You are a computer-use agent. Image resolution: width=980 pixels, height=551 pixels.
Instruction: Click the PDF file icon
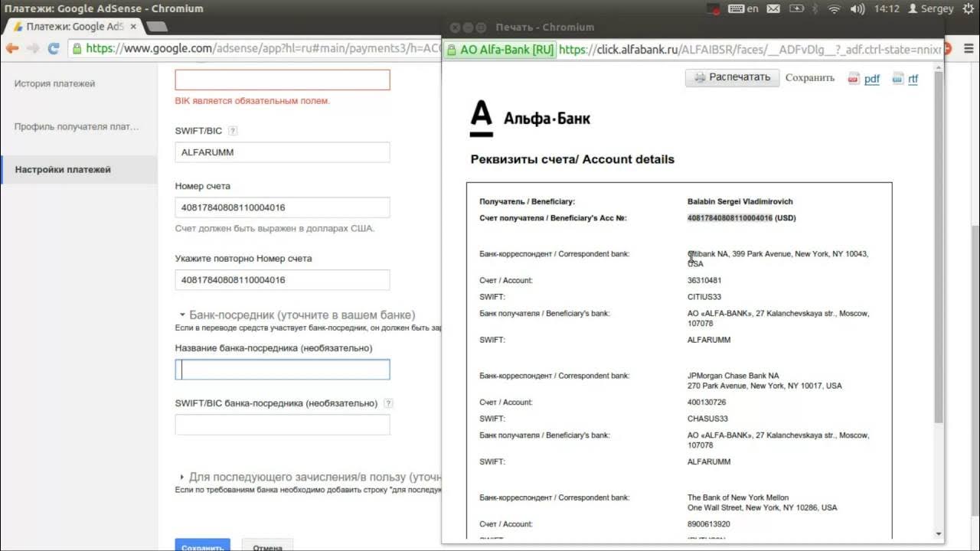point(854,78)
